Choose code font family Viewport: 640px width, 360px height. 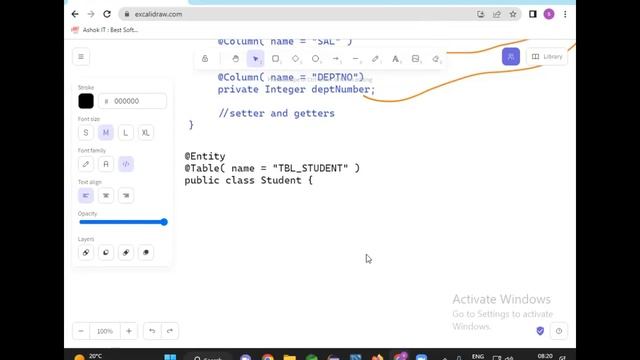tap(126, 164)
